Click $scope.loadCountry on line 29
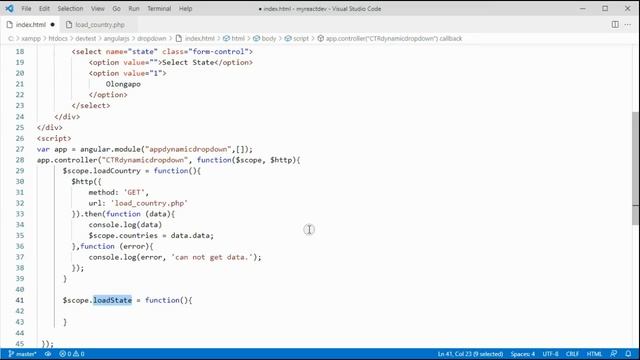This screenshot has width=640, height=360. pos(102,171)
